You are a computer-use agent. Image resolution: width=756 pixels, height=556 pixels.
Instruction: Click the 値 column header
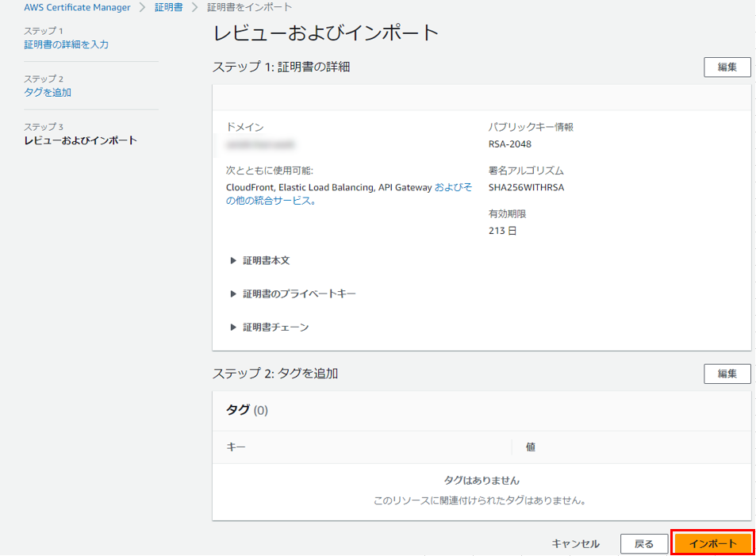tap(531, 447)
